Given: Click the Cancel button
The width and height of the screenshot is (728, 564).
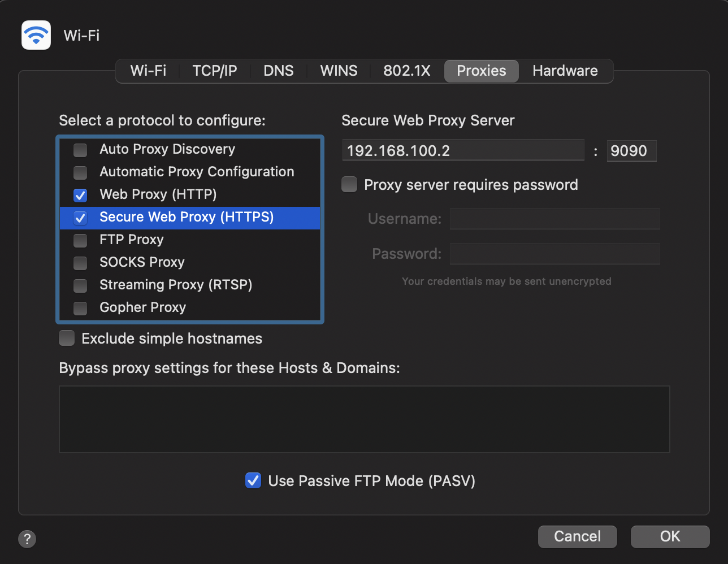Looking at the screenshot, I should pyautogui.click(x=577, y=536).
